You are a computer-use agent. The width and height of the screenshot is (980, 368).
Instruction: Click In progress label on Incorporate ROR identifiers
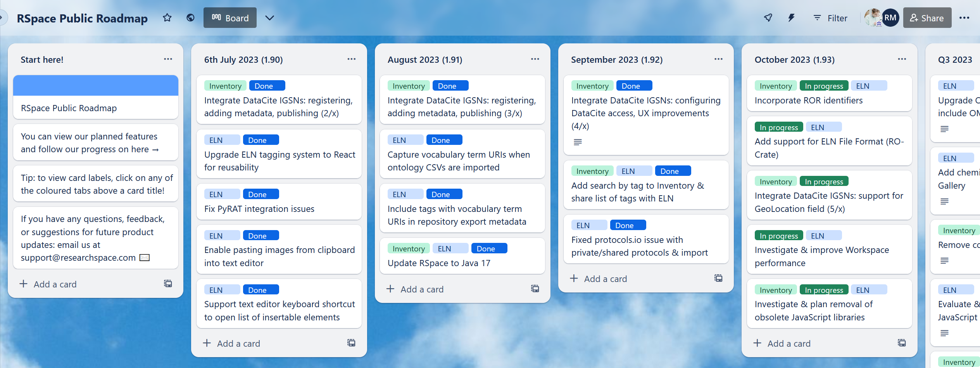click(824, 86)
